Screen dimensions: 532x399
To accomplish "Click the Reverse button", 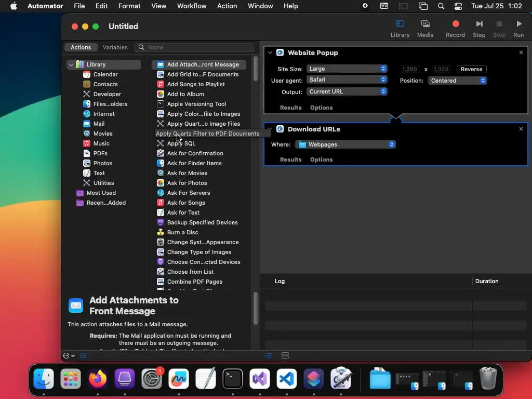I will (471, 69).
